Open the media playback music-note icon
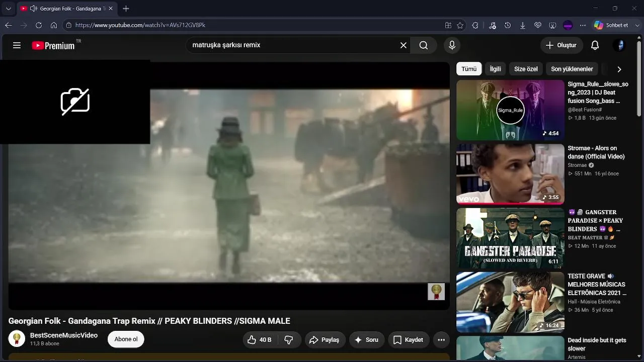Screen dimensions: 644x362 pyautogui.click(x=493, y=25)
